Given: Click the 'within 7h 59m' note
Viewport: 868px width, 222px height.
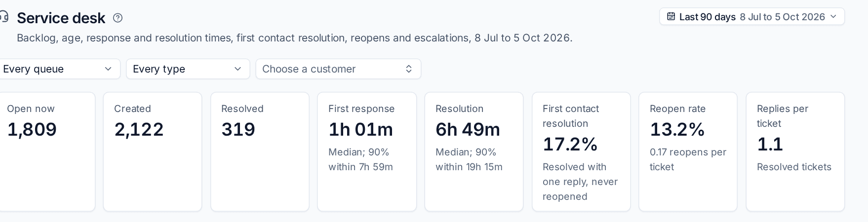Looking at the screenshot, I should pyautogui.click(x=360, y=167).
